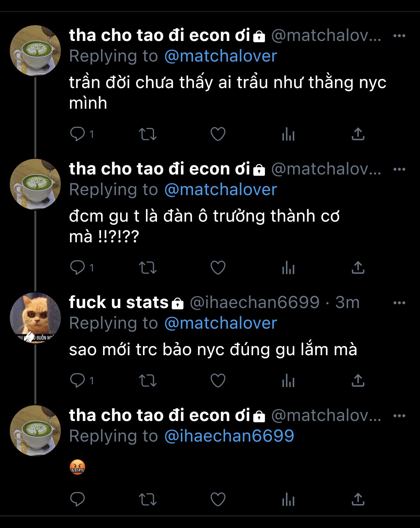Open more options on ihaechan6699's reply

(x=399, y=303)
